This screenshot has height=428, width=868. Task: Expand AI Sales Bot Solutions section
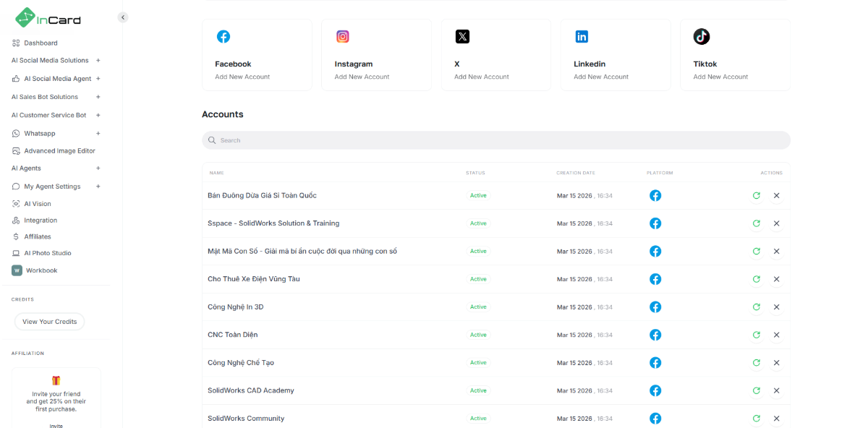coord(98,97)
